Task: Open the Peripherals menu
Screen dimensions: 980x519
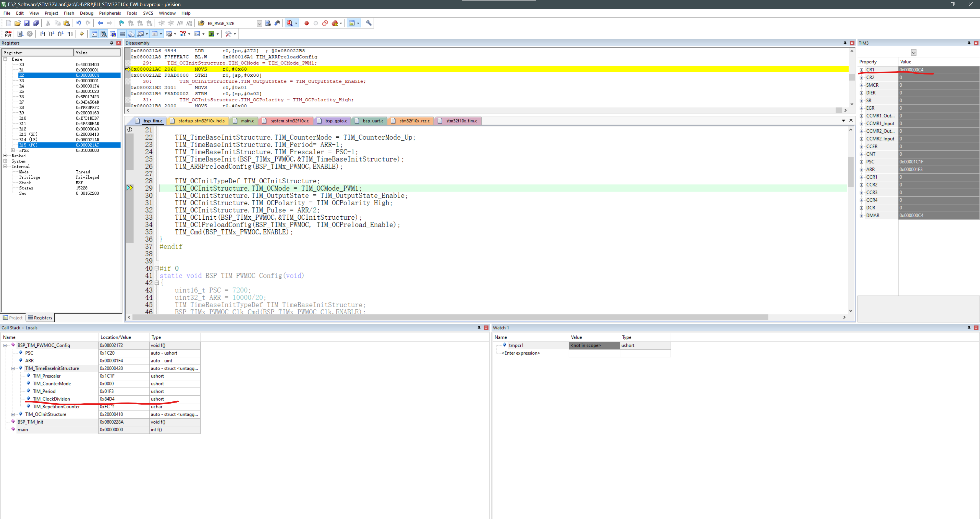Action: 109,13
